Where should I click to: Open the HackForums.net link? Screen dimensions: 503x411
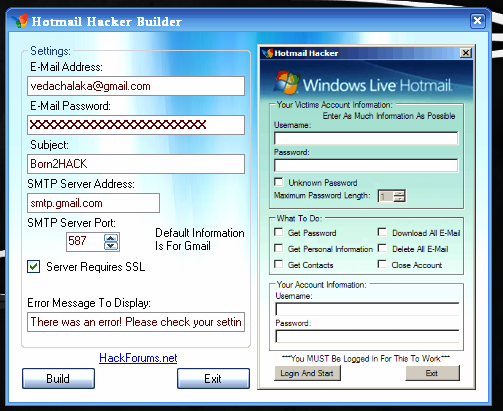[138, 358]
